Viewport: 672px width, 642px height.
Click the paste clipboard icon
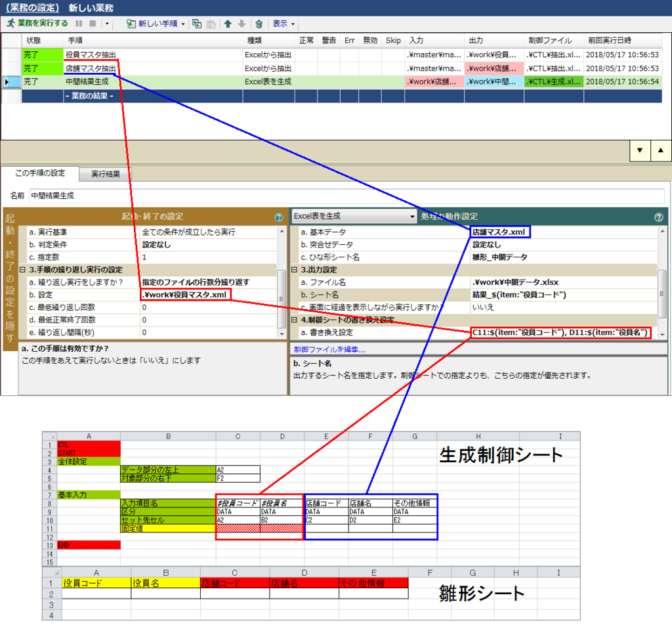click(211, 24)
